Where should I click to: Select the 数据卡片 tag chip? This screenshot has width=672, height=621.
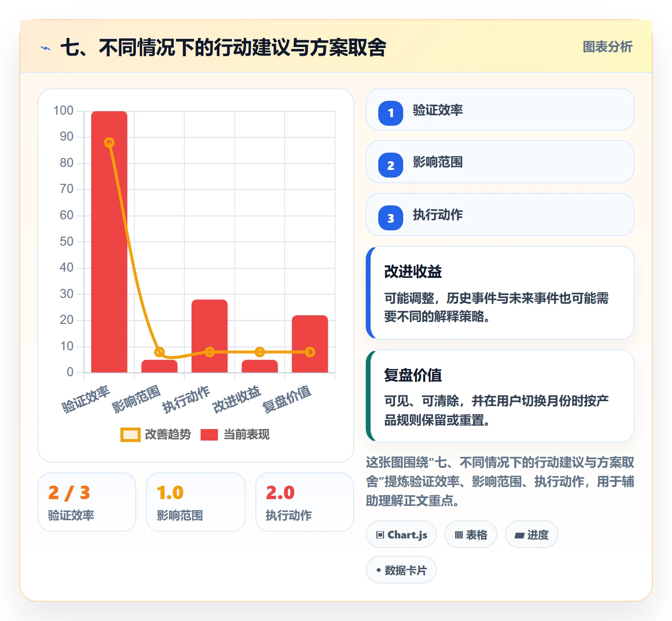pyautogui.click(x=401, y=570)
